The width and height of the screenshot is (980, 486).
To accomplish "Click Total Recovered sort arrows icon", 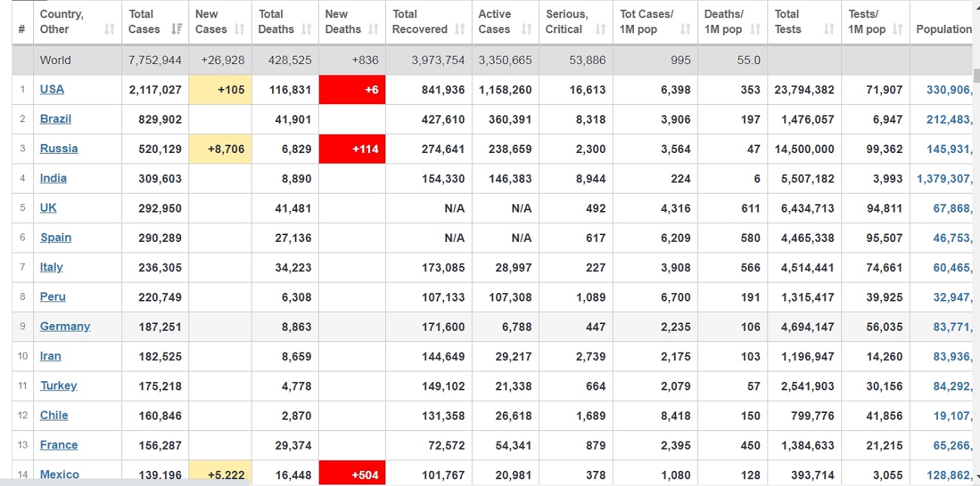I will click(459, 29).
